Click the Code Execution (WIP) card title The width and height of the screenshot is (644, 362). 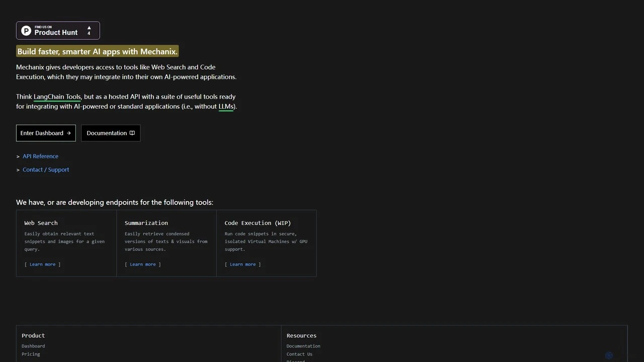258,223
